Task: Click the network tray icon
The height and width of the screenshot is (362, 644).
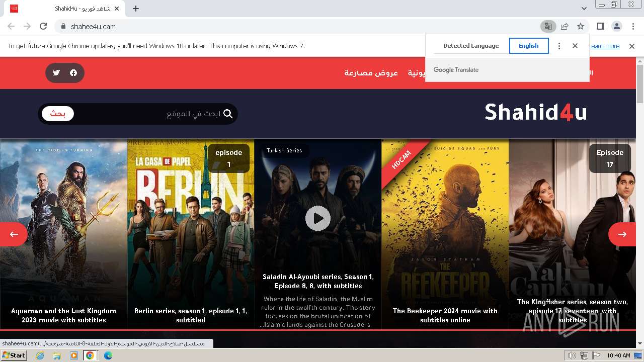Action: (x=584, y=355)
